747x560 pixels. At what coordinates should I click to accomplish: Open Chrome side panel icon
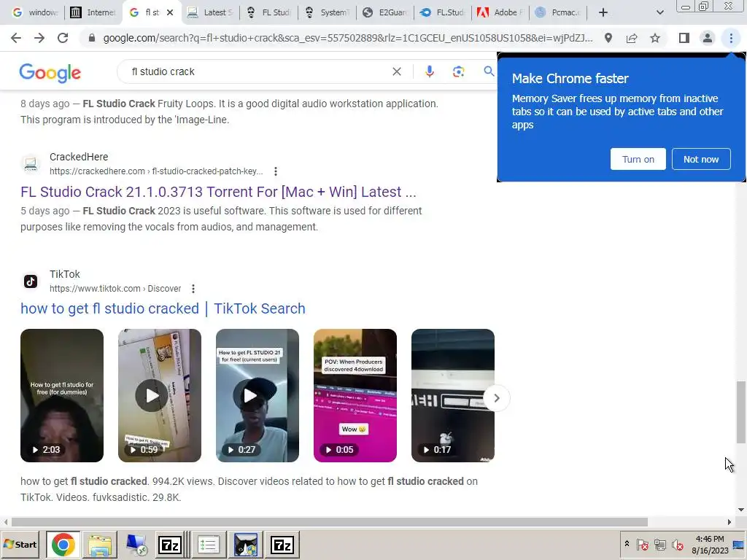(x=684, y=38)
